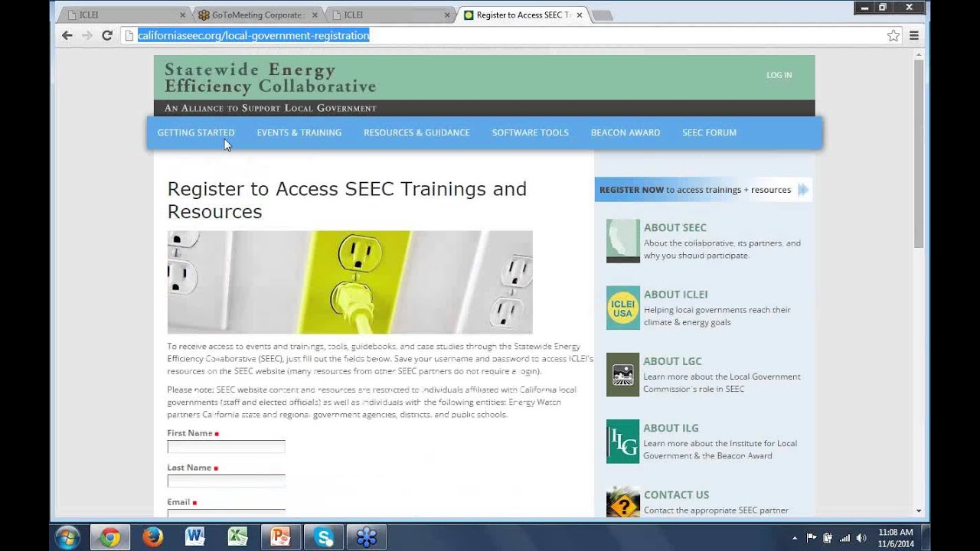Go back using the browser back arrow
This screenshot has height=551, width=980.
click(67, 35)
